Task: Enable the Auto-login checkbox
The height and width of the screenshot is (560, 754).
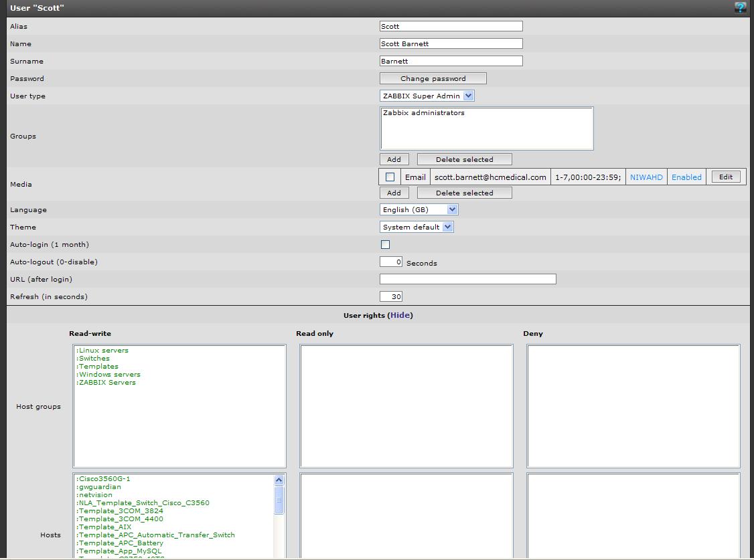Action: point(385,245)
